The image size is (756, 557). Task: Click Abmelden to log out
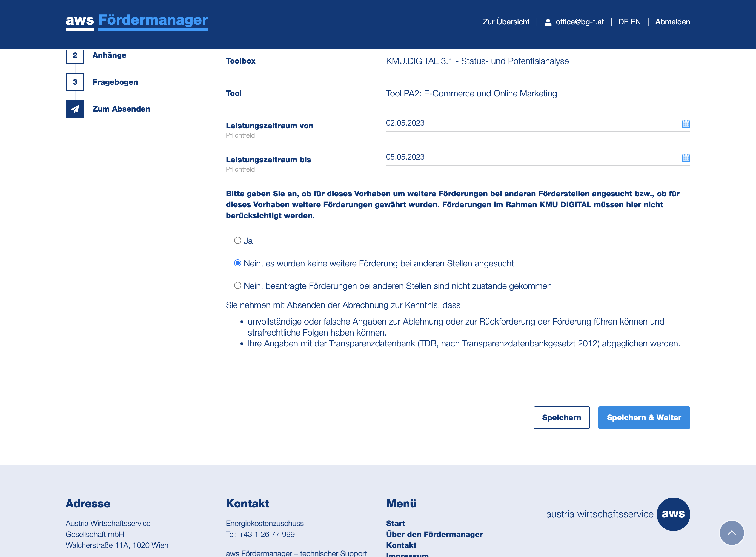tap(672, 22)
